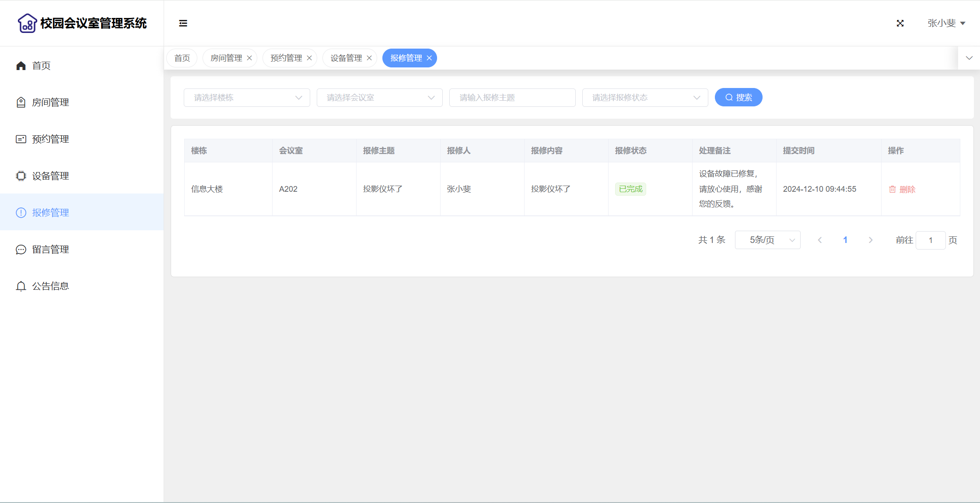Viewport: 980px width, 503px height.
Task: Close the 房间管理 tab
Action: (249, 58)
